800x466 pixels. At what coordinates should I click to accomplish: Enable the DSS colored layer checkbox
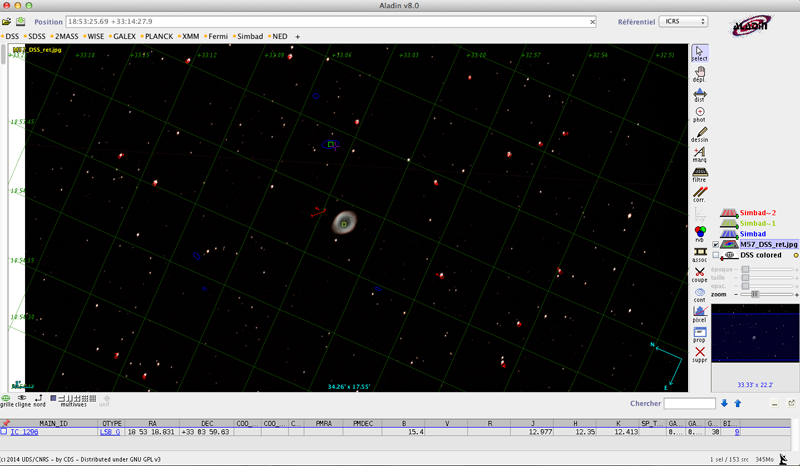[x=716, y=255]
